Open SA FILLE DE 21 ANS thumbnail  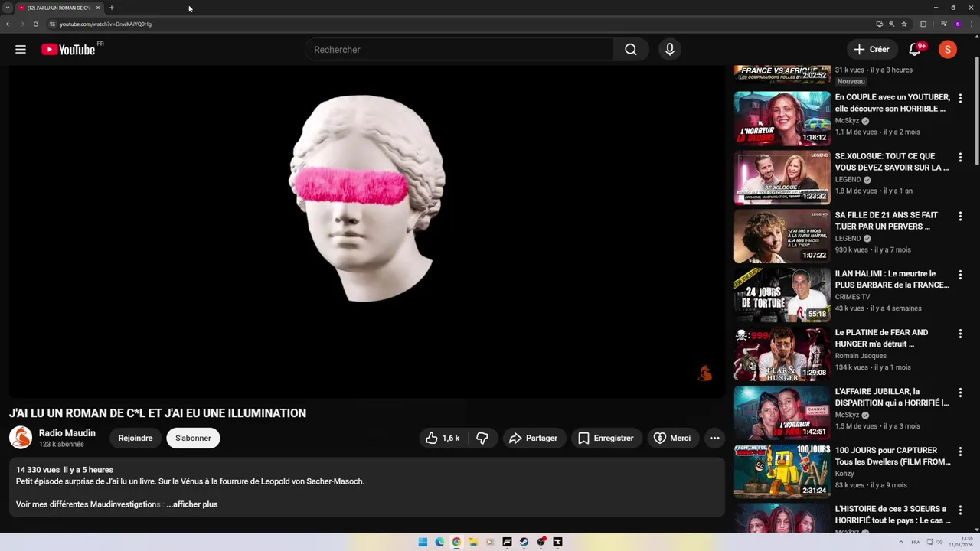coord(782,236)
